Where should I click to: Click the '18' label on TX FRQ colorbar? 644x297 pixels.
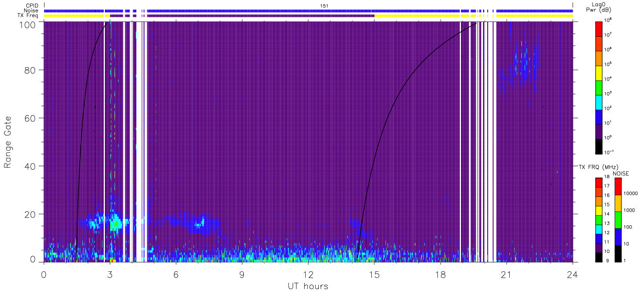point(608,178)
